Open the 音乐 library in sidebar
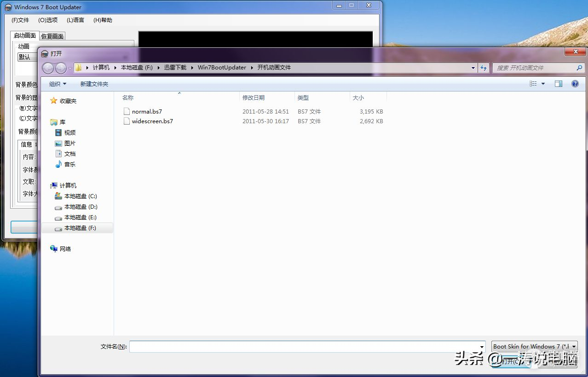Viewport: 588px width, 377px height. pos(70,165)
